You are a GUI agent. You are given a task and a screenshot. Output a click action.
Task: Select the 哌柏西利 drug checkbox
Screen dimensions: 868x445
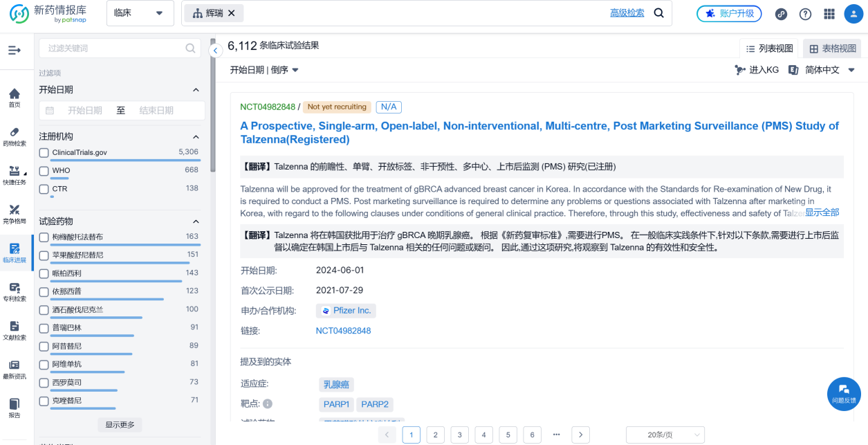pos(44,273)
